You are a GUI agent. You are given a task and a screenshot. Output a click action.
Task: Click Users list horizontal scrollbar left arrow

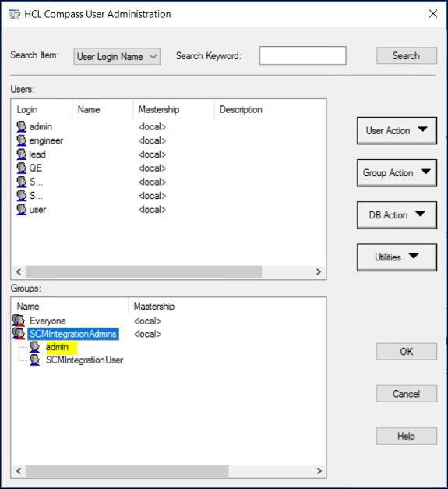coord(19,271)
